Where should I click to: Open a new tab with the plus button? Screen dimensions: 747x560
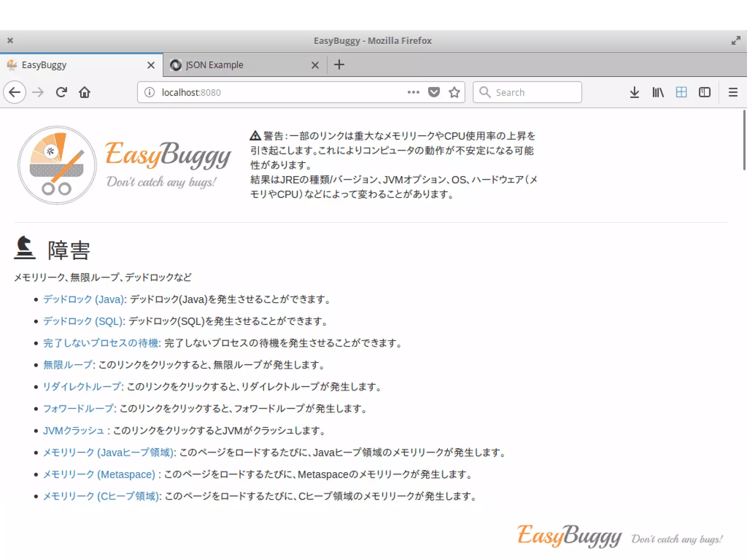pos(339,65)
